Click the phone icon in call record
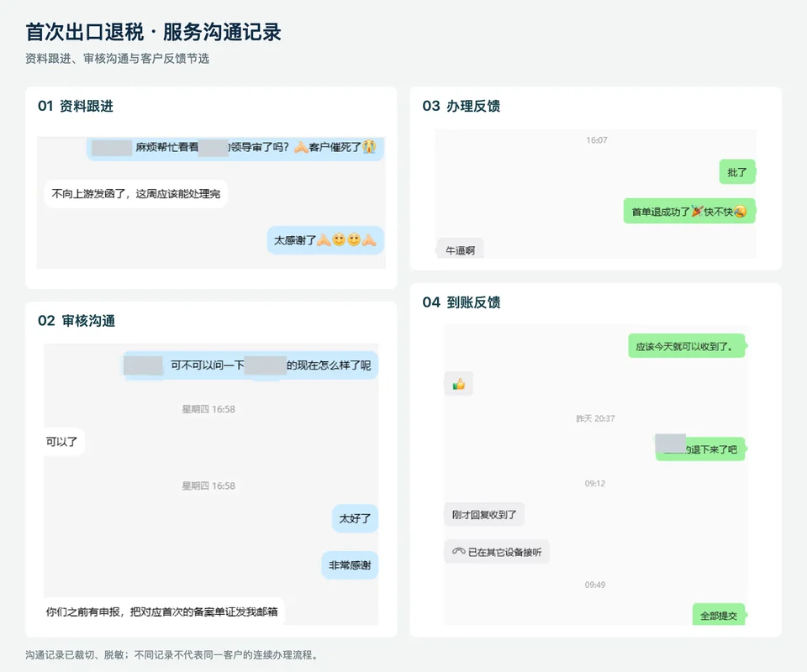807x672 pixels. (x=459, y=551)
